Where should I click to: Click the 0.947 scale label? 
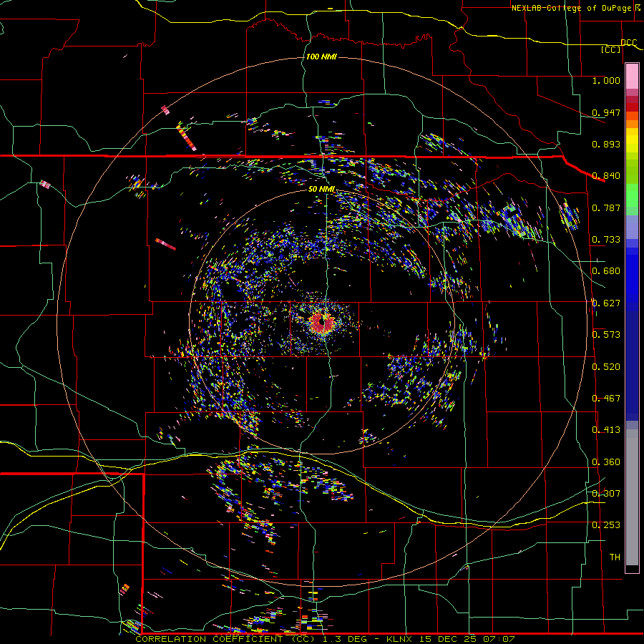tap(606, 112)
